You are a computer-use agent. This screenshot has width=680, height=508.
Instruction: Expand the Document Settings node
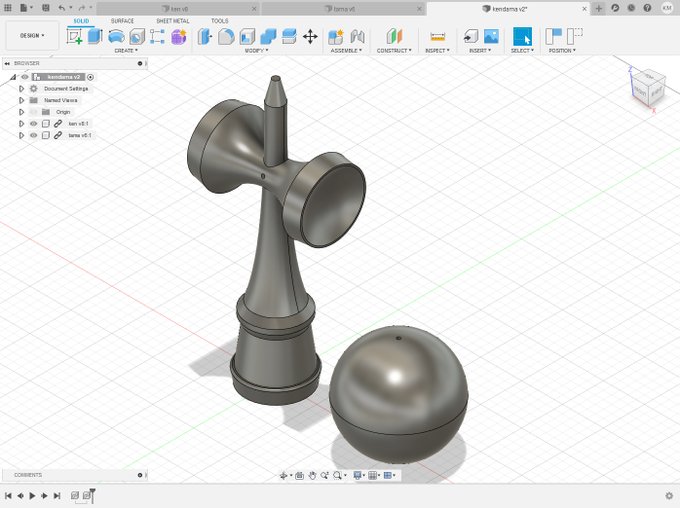pyautogui.click(x=21, y=88)
